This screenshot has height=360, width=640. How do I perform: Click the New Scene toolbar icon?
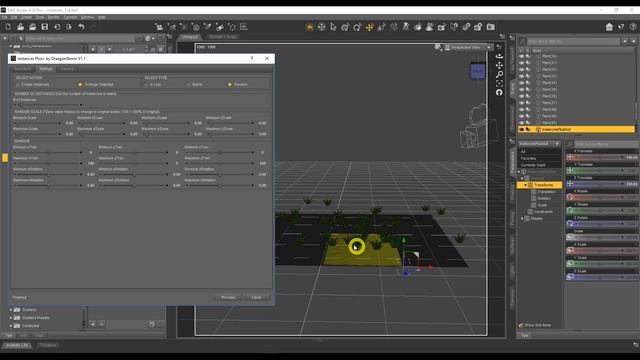point(8,27)
